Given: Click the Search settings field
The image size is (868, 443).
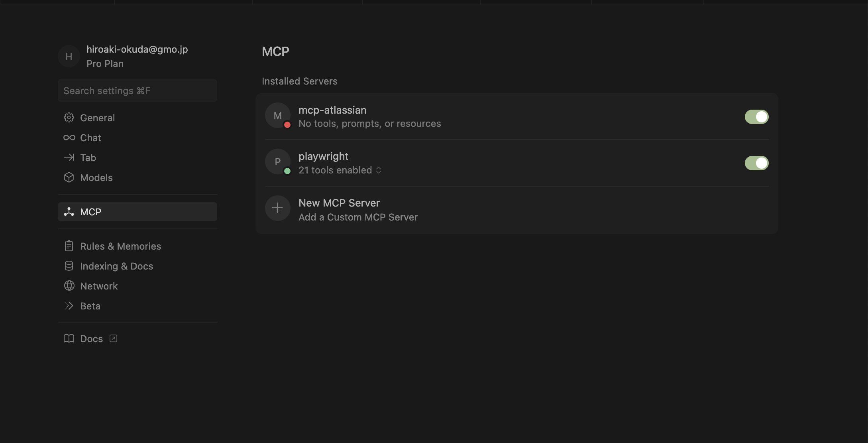Looking at the screenshot, I should [137, 91].
